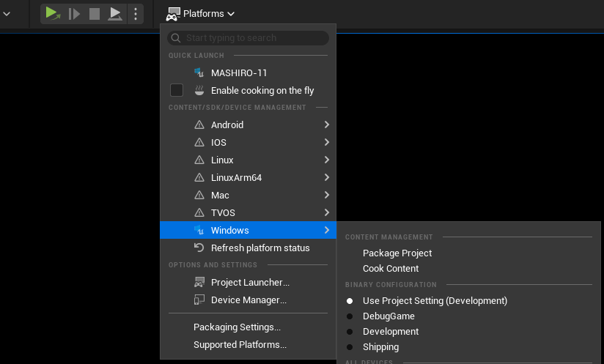Open the Android platform submenu

pos(248,125)
